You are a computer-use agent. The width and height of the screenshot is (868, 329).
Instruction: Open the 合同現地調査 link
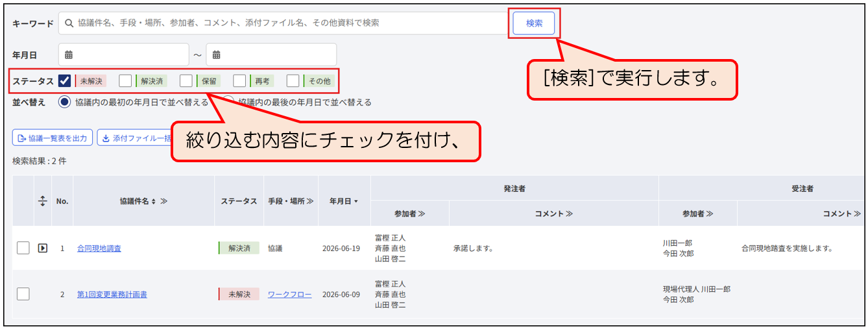[x=99, y=248]
